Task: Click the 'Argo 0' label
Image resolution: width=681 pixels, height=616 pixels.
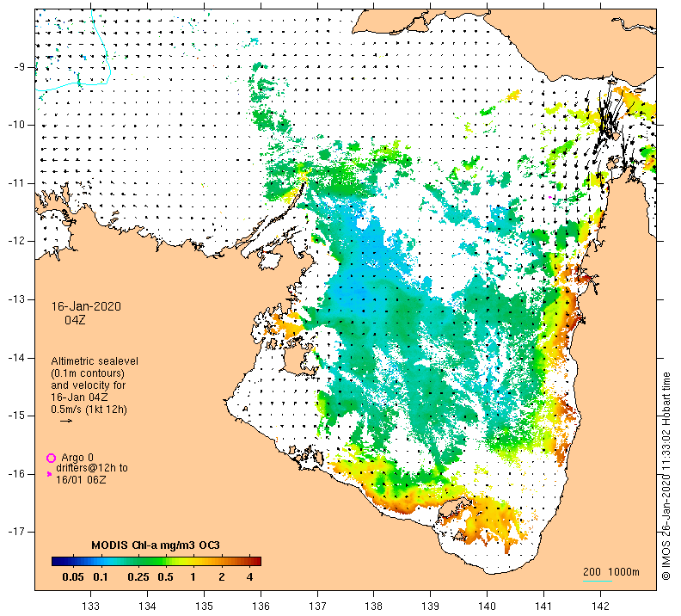Action: tap(77, 457)
